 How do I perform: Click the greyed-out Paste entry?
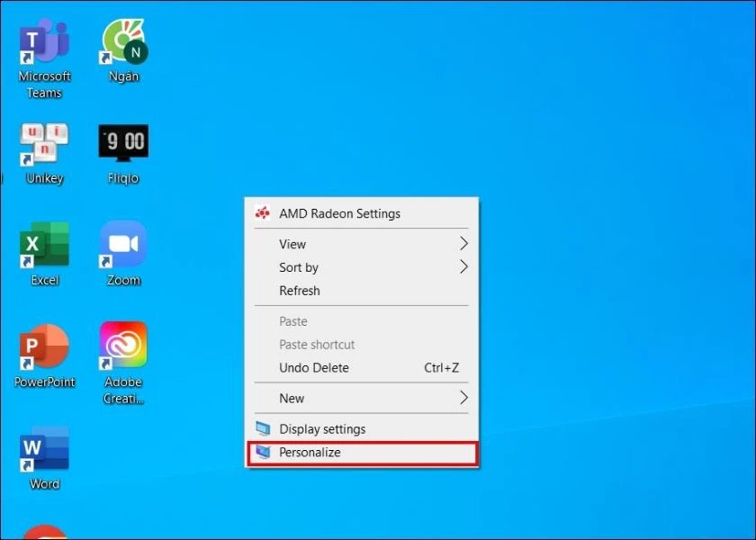(293, 321)
